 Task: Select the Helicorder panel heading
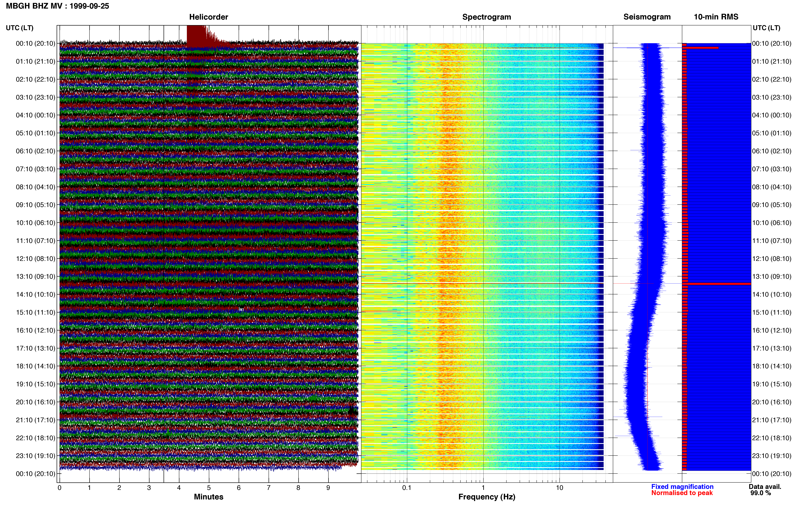pos(209,17)
